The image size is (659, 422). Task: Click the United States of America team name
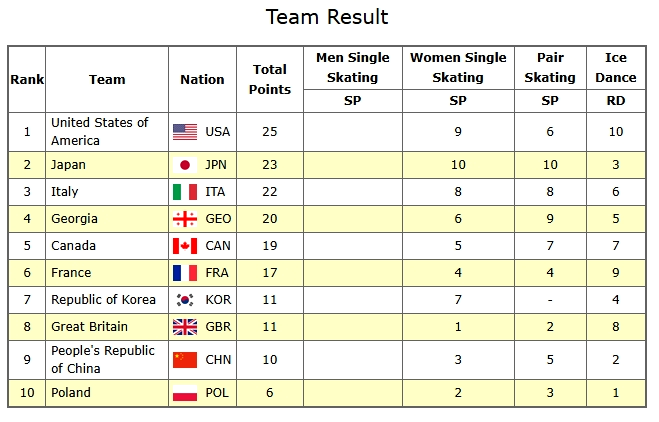(99, 131)
